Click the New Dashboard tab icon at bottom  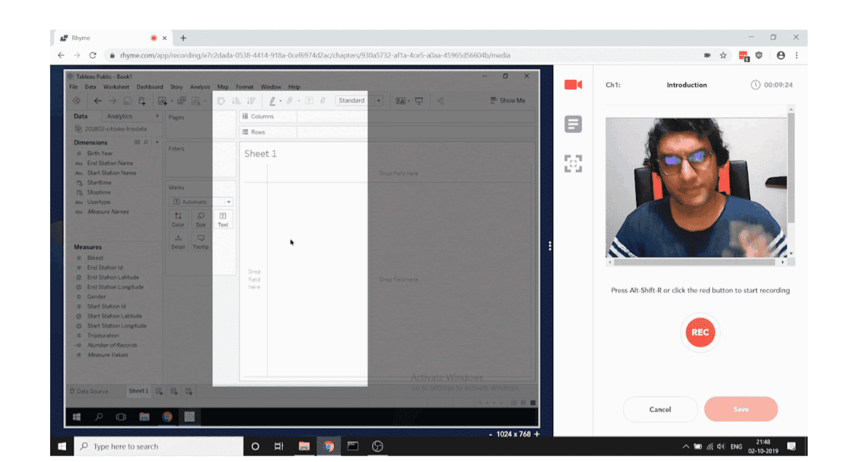174,392
